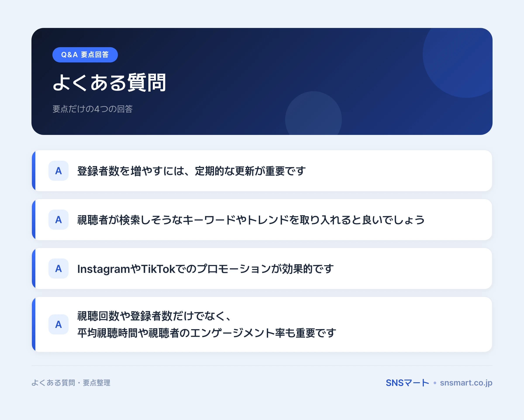The width and height of the screenshot is (524, 420).
Task: Click the よくある質問 heading
Action: [110, 83]
